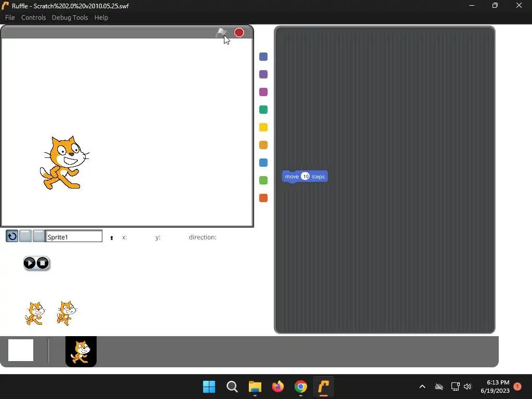Click the x: coordinate label
The image size is (532, 399).
[x=125, y=237]
